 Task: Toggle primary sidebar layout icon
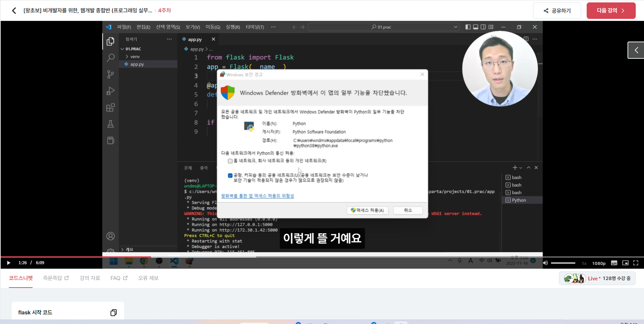coord(468,27)
